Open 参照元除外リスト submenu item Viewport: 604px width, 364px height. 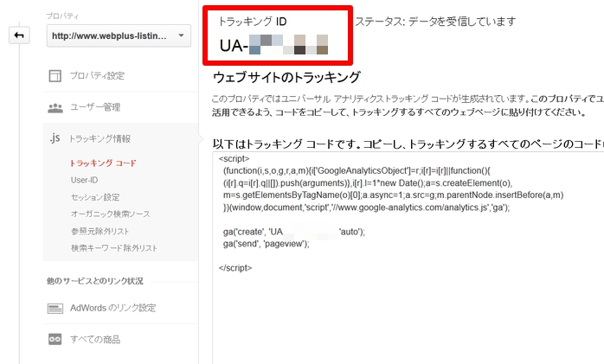tap(100, 231)
